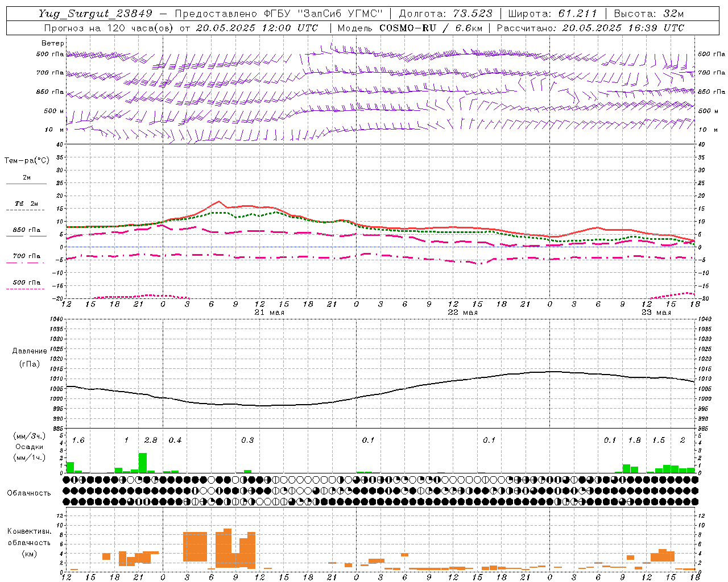Click the 1.6 precipitation total value
This screenshot has width=728, height=582.
[78, 440]
